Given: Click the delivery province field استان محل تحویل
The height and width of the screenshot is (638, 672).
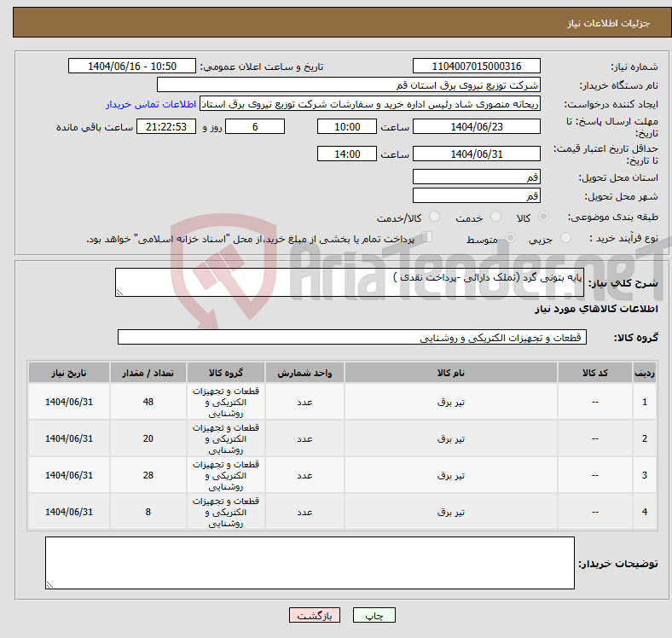Looking at the screenshot, I should [x=476, y=177].
